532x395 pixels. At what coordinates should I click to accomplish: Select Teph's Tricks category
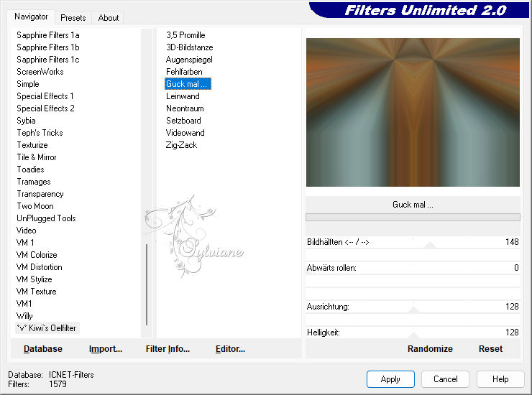point(40,133)
